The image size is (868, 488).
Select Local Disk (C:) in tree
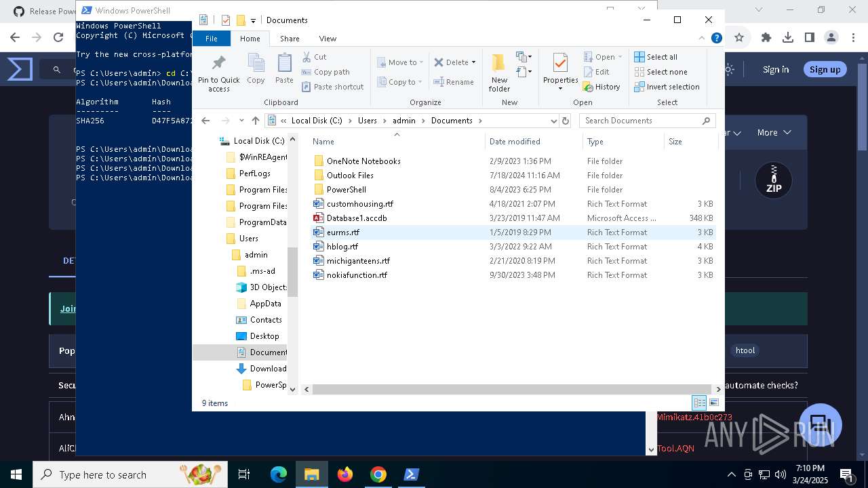coord(252,141)
